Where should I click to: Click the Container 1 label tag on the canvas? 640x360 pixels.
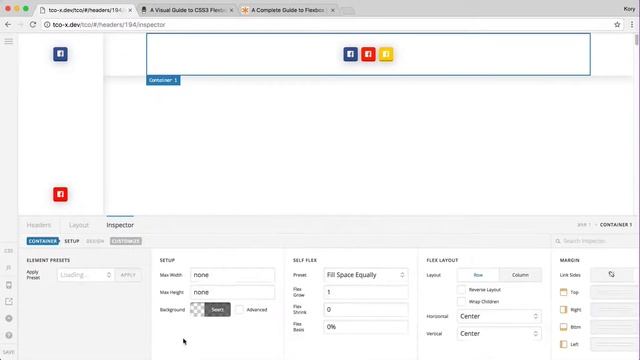tap(163, 80)
